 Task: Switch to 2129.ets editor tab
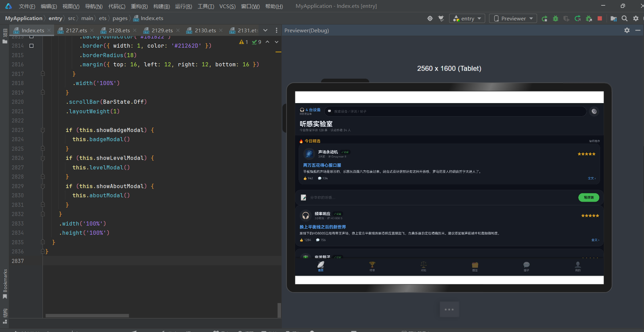162,30
